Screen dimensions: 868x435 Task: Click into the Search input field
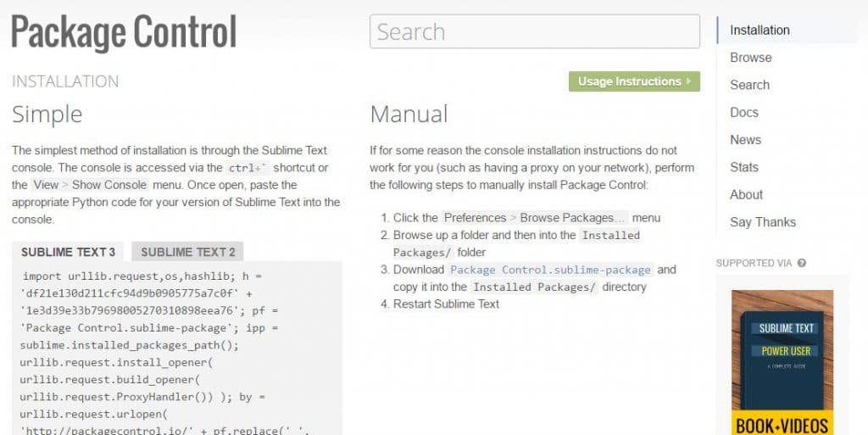pyautogui.click(x=534, y=32)
